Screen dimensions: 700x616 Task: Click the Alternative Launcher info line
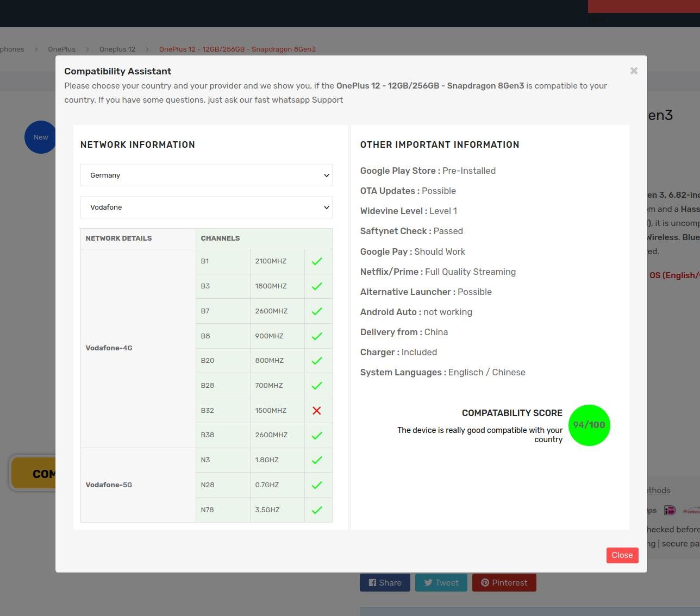(426, 292)
